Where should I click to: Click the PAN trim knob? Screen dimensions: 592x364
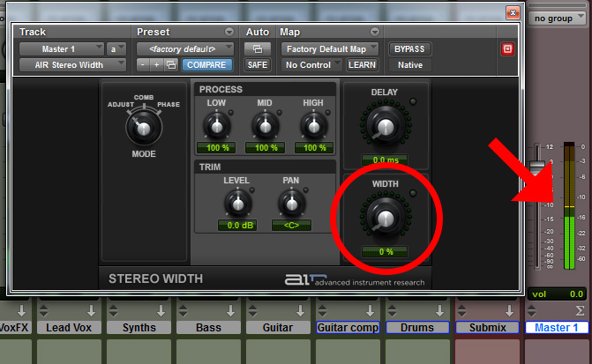291,204
